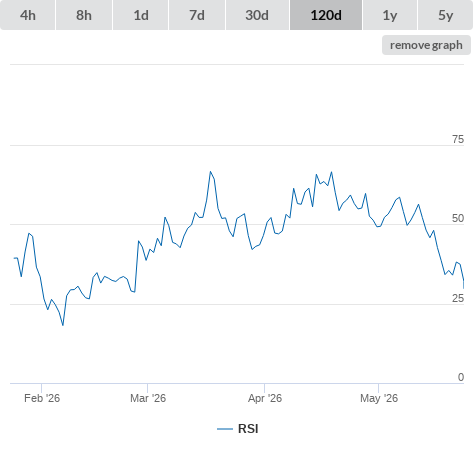474x455 pixels.
Task: Click the blue RSI legend line marker
Action: [x=225, y=429]
